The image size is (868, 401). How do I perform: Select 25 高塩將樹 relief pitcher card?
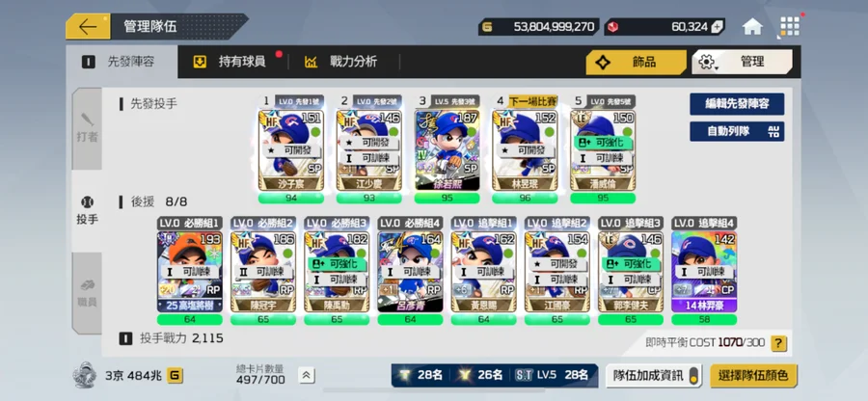pyautogui.click(x=189, y=272)
